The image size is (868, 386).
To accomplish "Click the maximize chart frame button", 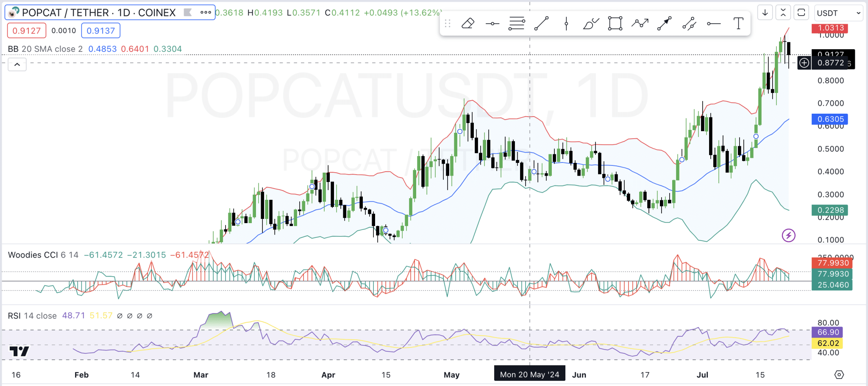I will click(801, 13).
